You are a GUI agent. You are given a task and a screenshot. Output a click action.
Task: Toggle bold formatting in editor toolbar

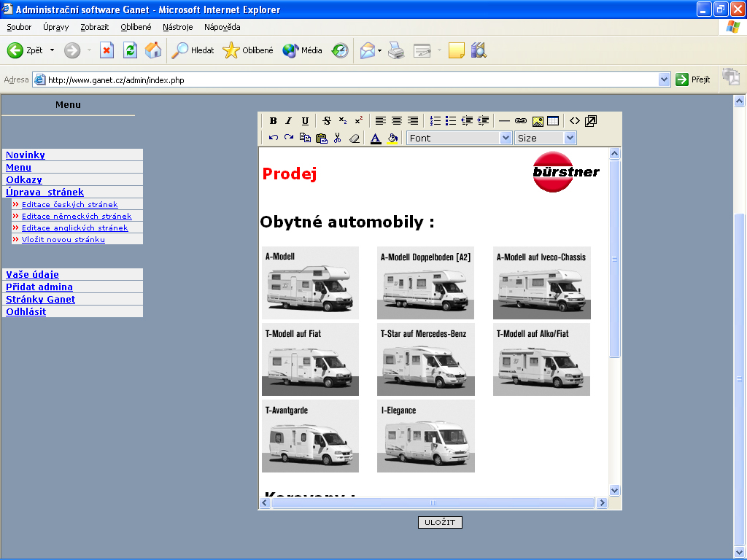tap(273, 121)
